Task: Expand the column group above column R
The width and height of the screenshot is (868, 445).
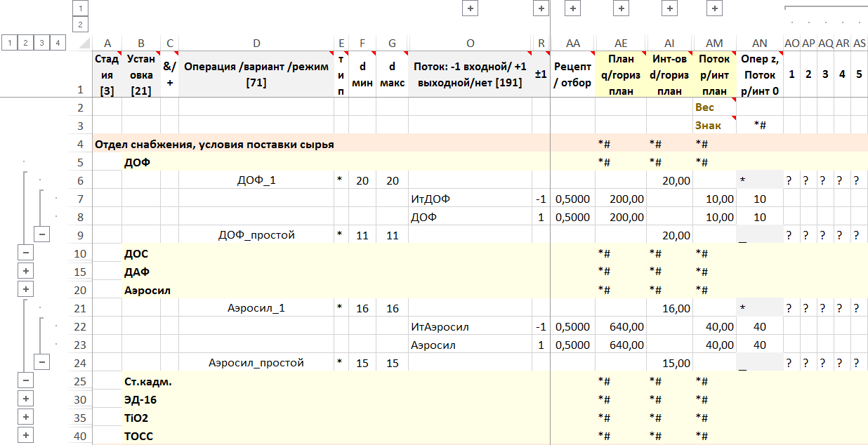Action: pos(540,8)
